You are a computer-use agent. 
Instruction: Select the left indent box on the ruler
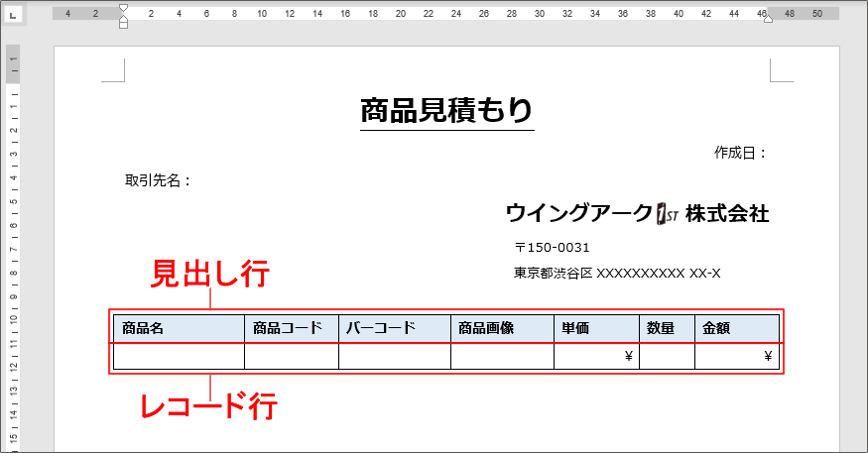123,25
